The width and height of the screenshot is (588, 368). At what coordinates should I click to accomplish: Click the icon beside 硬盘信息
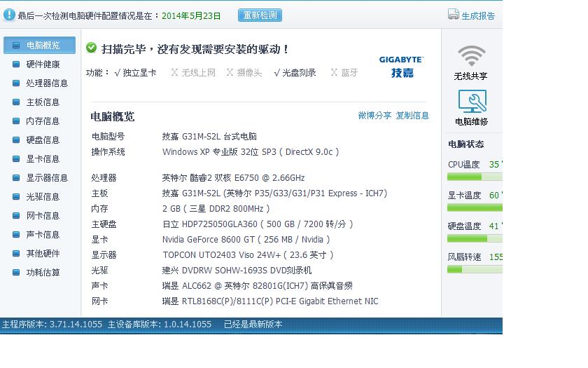click(x=16, y=140)
